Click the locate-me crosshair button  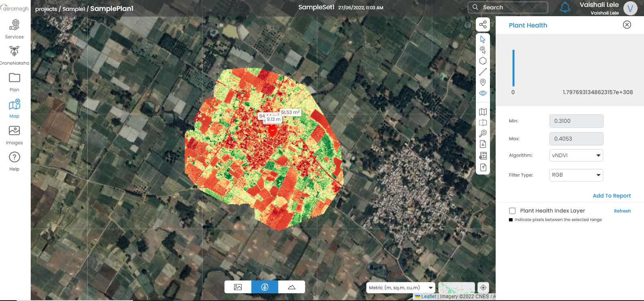coord(483,288)
